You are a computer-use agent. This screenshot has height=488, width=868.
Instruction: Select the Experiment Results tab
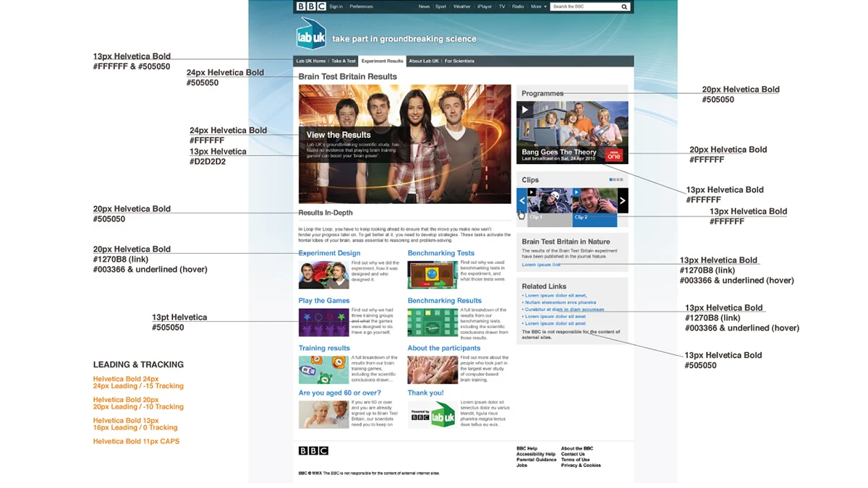click(383, 61)
